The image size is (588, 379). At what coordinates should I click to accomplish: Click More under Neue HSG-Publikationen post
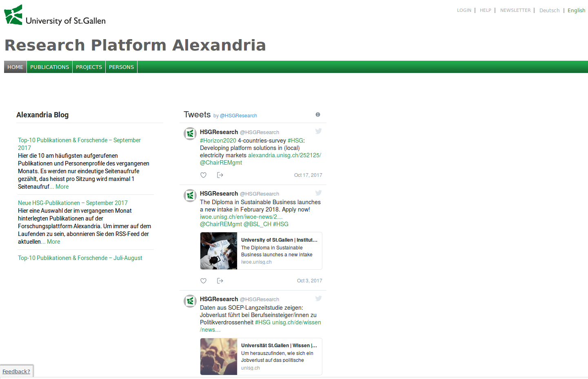53,242
